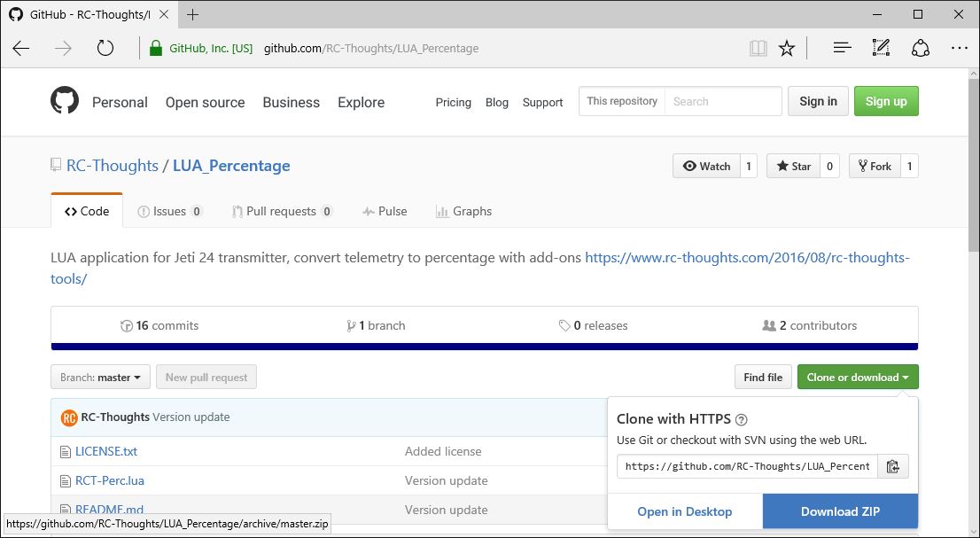
Task: Open the Pulse tab
Action: click(x=385, y=211)
